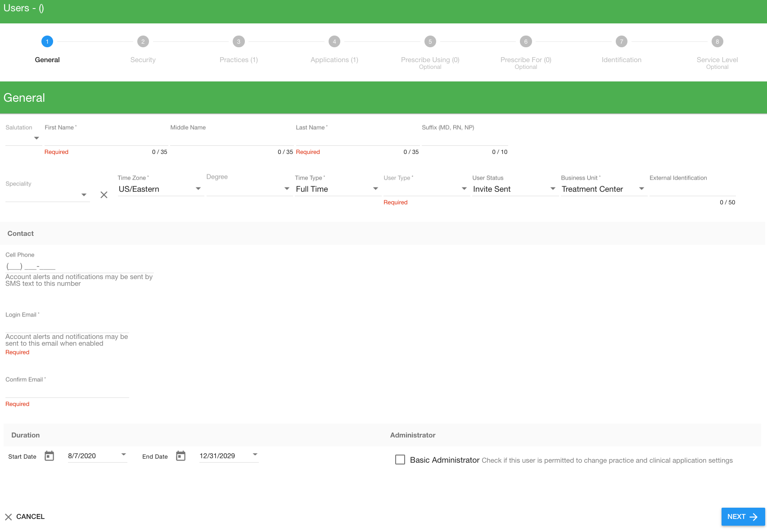Open the End Date calendar icon
Image resolution: width=767 pixels, height=532 pixels.
pos(181,456)
